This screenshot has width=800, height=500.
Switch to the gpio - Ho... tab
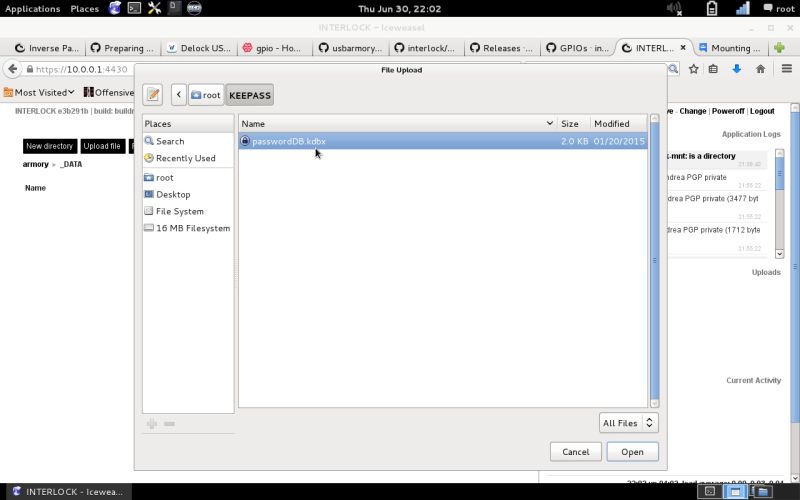274,48
